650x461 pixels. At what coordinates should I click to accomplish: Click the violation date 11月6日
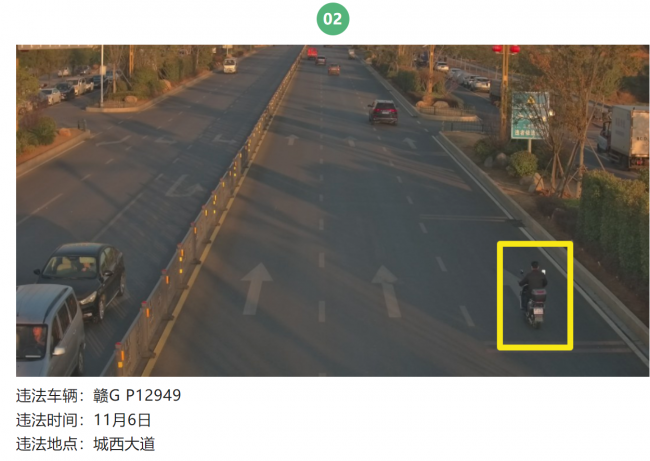coord(122,420)
